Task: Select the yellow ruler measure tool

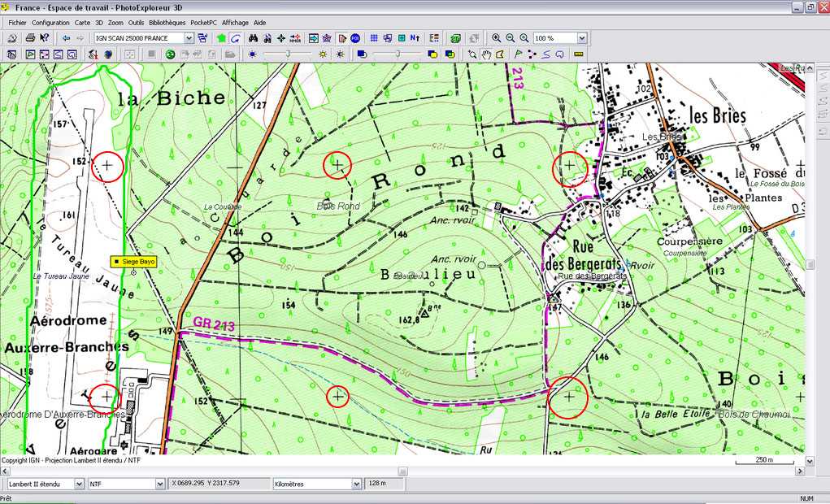Action: [x=579, y=54]
